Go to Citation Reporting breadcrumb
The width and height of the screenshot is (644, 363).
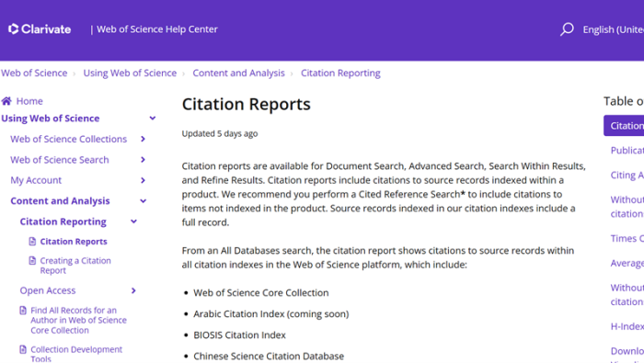coord(340,73)
